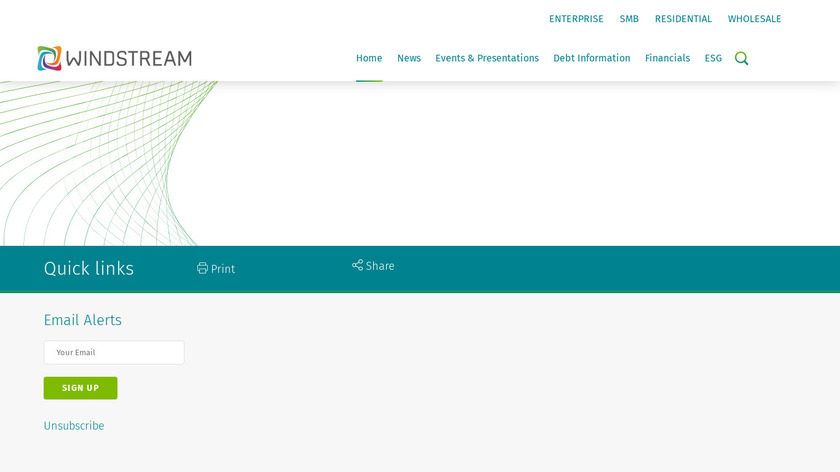The height and width of the screenshot is (472, 840).
Task: Open the News menu item
Action: coord(409,58)
